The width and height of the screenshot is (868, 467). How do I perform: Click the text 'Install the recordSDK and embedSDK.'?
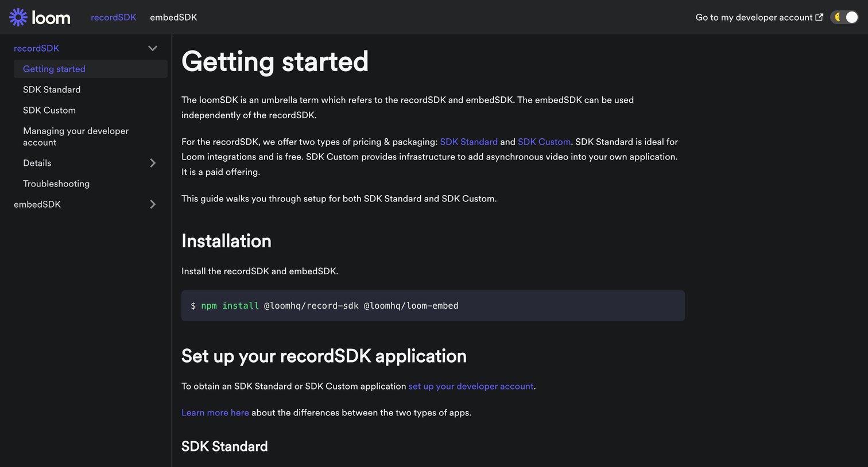260,271
